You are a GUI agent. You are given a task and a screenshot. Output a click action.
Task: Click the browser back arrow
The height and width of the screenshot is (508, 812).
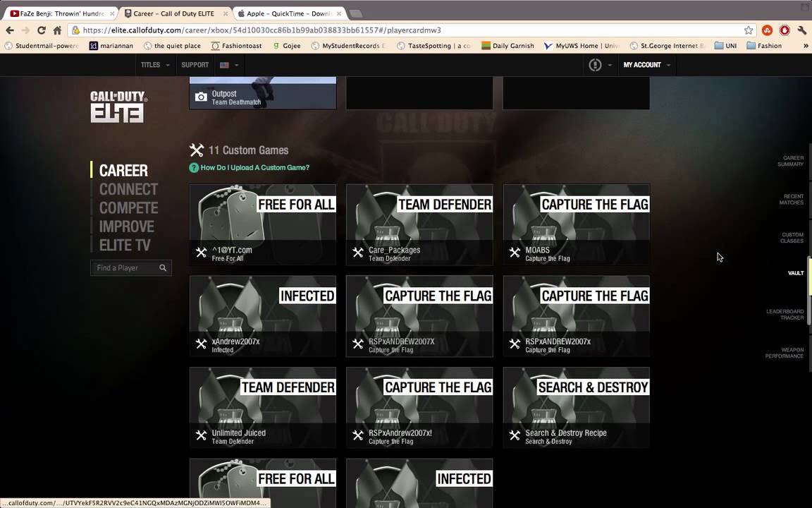[x=10, y=30]
